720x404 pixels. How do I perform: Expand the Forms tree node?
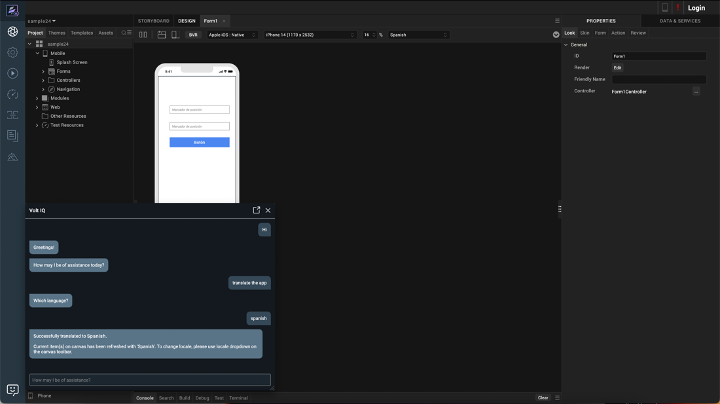[x=43, y=71]
